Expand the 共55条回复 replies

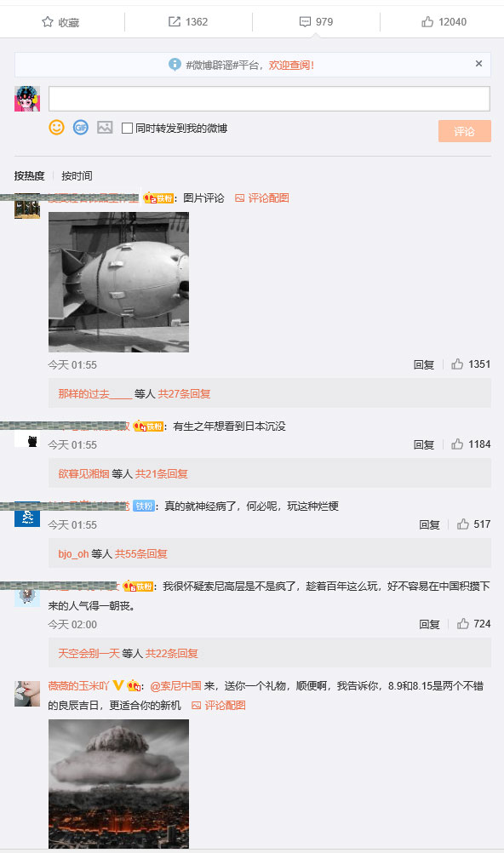pyautogui.click(x=141, y=554)
